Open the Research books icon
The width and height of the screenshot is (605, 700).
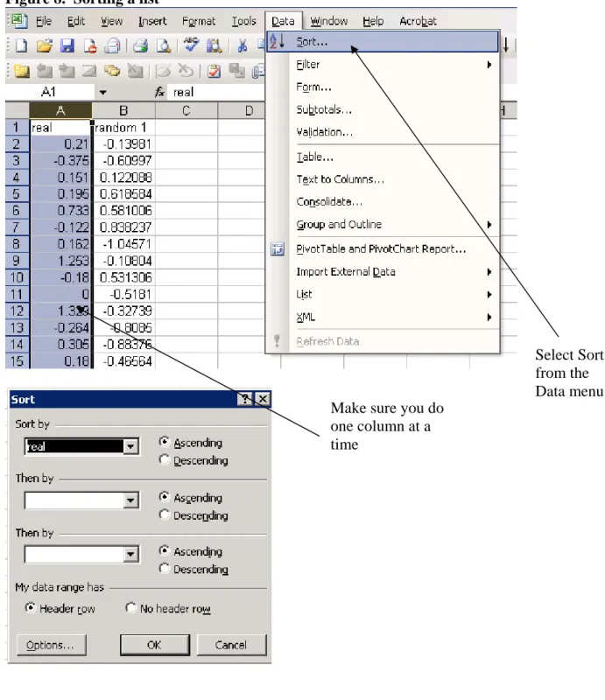(x=214, y=45)
